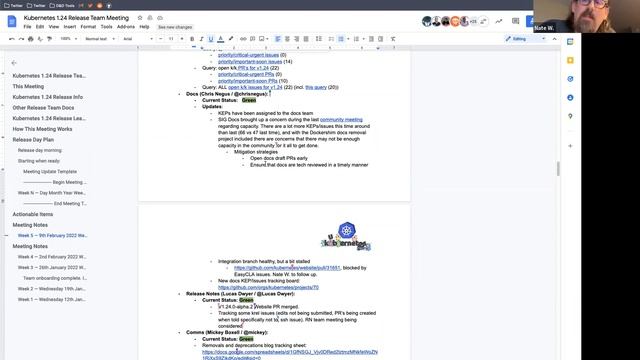Open the Arial font dropdown
This screenshot has width=640, height=360.
138,39
